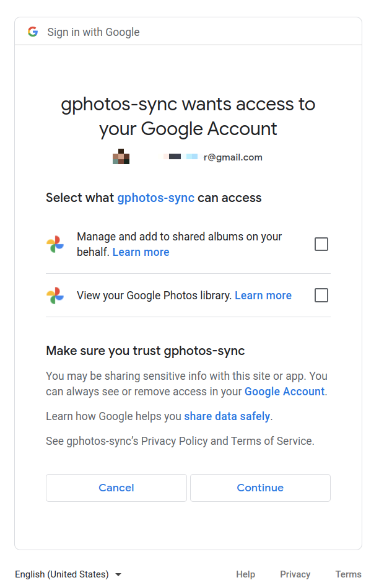Open the Help footer link
The height and width of the screenshot is (588, 379).
tap(245, 574)
